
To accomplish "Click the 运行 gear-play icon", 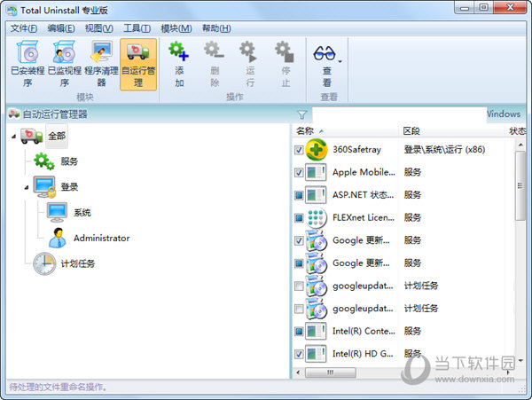I will 249,51.
